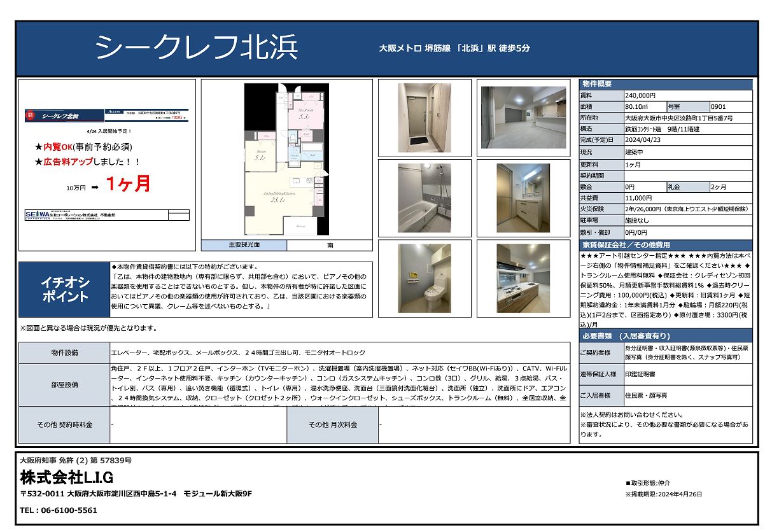This screenshot has width=772, height=532.
Task: Open the toilet photo
Action: pos(425,277)
